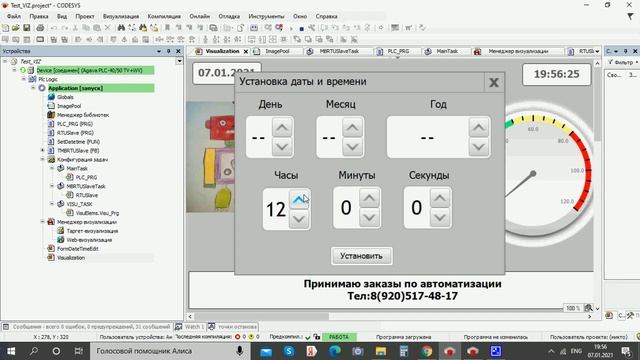
Task: Open the Mail app in taskbar
Action: (x=266, y=351)
